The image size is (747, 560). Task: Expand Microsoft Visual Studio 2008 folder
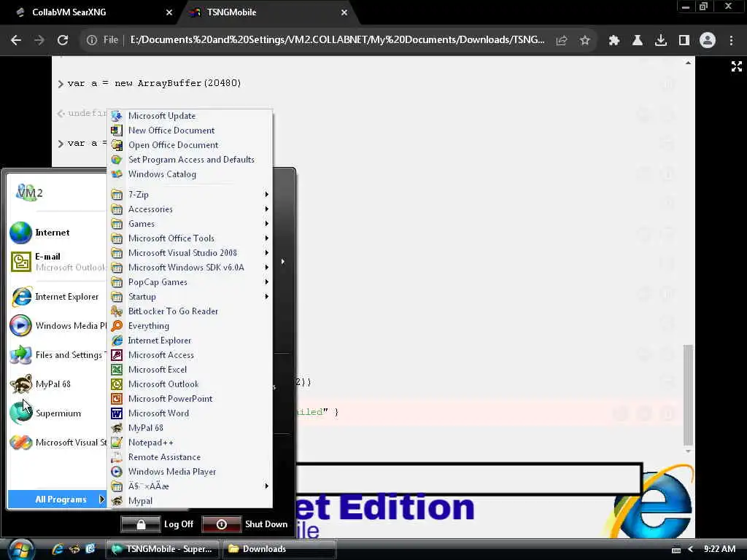(190, 253)
